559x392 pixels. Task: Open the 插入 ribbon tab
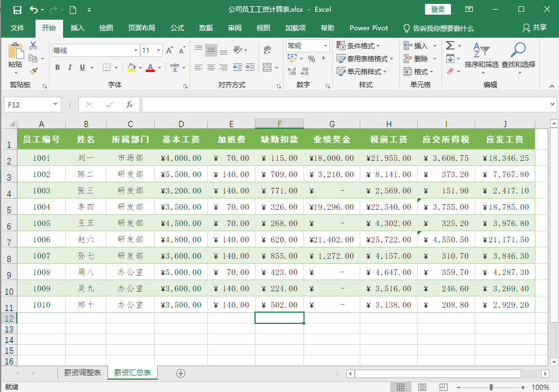tap(78, 28)
